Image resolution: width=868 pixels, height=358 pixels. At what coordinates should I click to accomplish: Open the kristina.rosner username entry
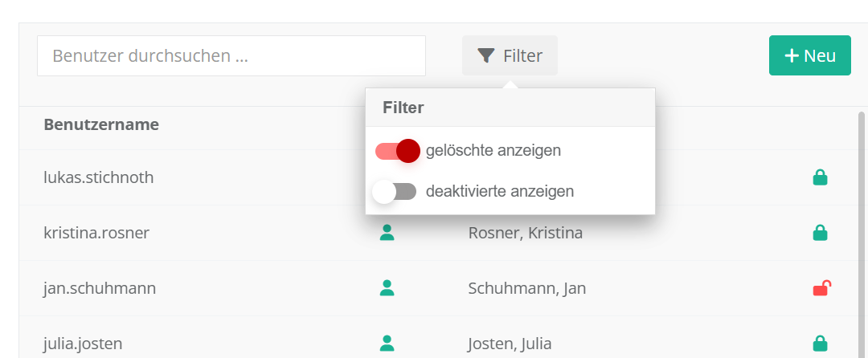(x=96, y=233)
